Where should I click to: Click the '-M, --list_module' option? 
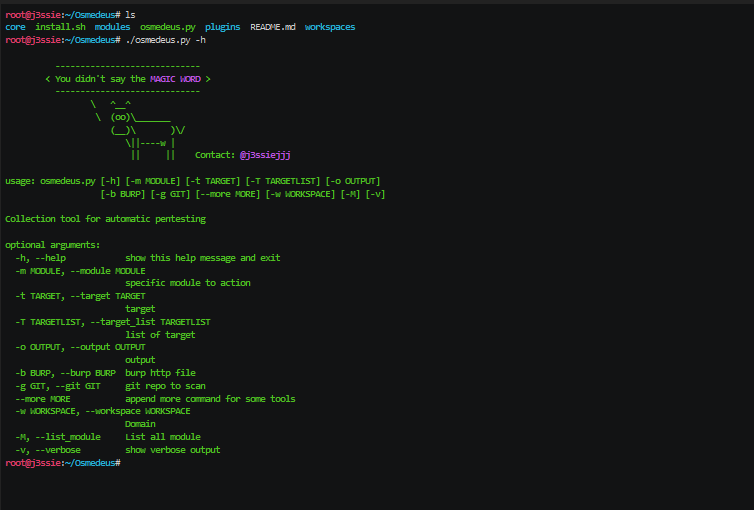click(58, 437)
